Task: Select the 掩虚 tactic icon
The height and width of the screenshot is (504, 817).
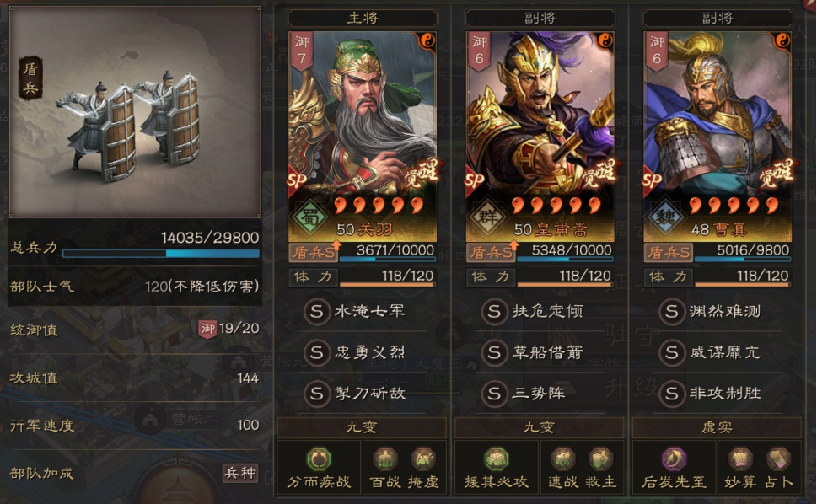Action: (x=422, y=459)
